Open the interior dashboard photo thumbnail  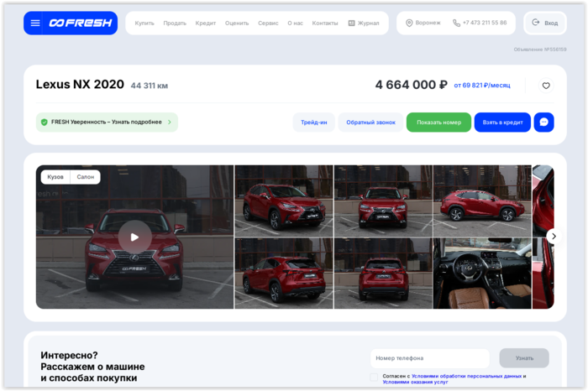(482, 274)
